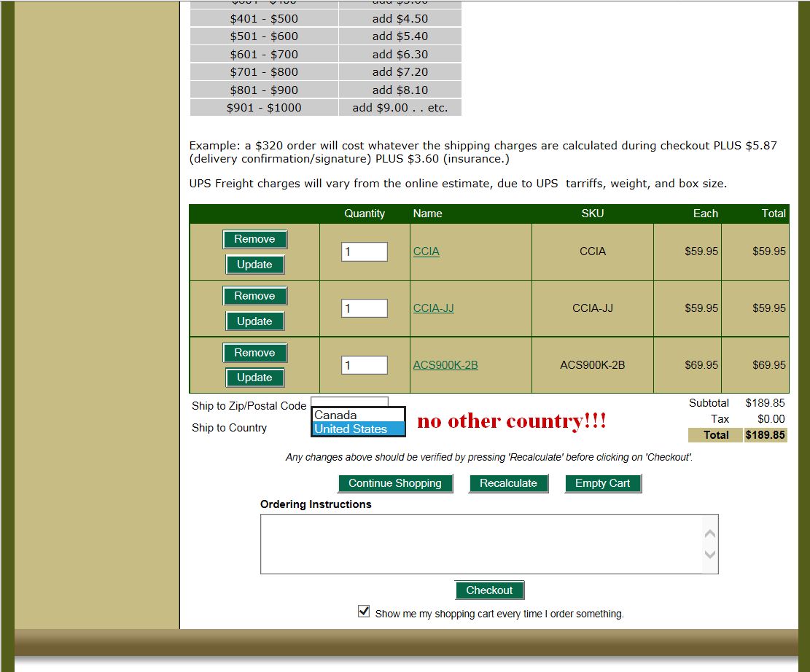Select Canada in country list

tap(357, 415)
